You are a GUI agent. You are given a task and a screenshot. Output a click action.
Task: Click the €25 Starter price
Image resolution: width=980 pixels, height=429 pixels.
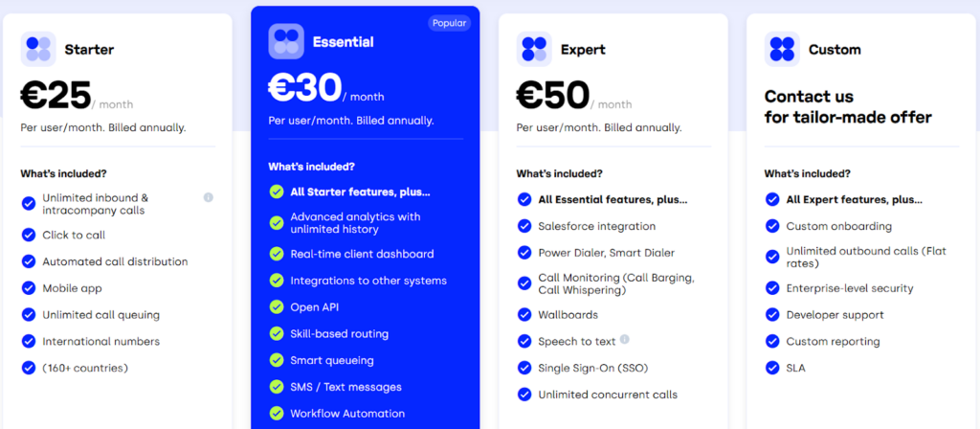[x=56, y=95]
